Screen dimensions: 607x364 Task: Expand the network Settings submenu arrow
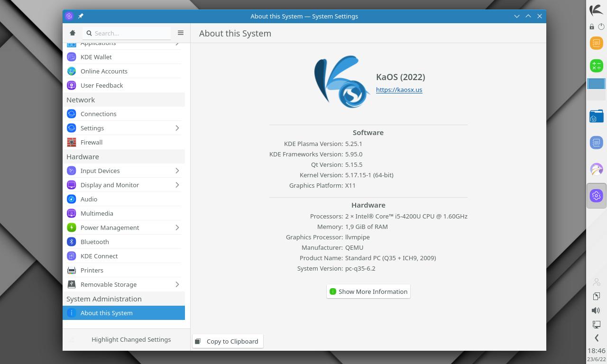point(177,128)
